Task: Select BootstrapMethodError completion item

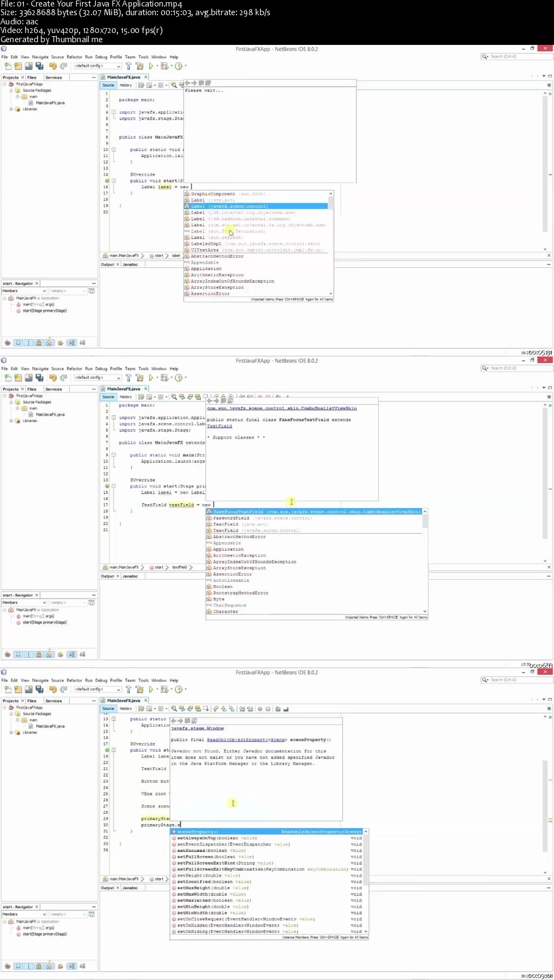Action: coord(314,593)
